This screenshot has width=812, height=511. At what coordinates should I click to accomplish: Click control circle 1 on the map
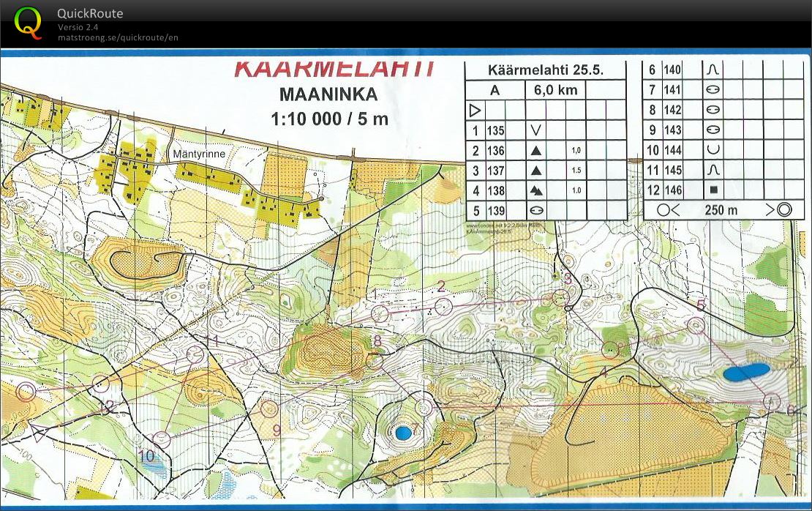[380, 314]
